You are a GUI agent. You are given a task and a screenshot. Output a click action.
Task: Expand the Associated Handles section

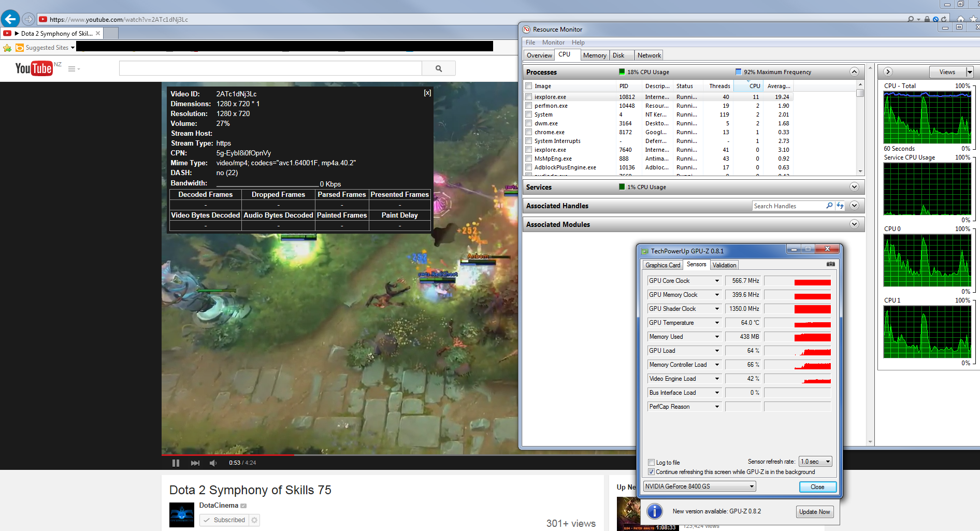pos(855,205)
